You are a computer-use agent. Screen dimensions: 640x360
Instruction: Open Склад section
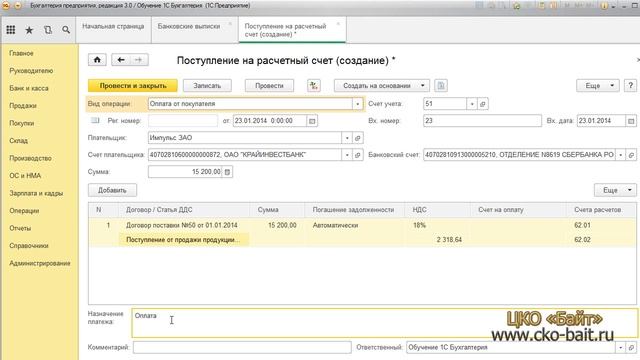[x=18, y=141]
